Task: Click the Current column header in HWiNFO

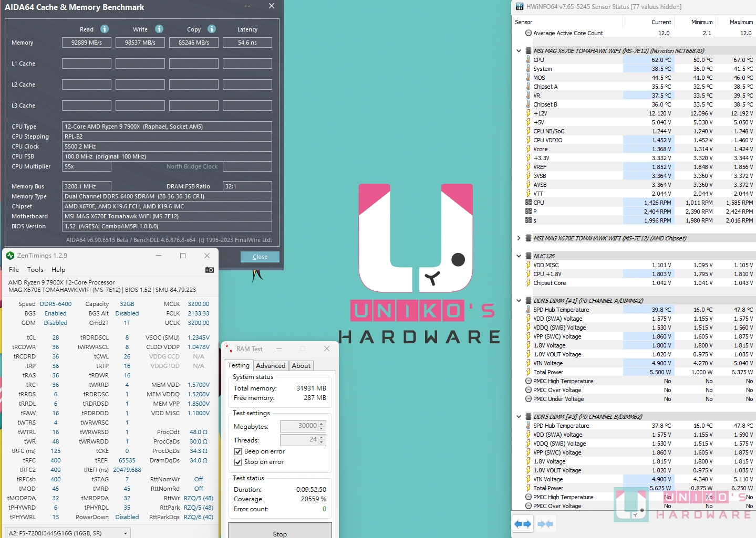Action: point(649,22)
